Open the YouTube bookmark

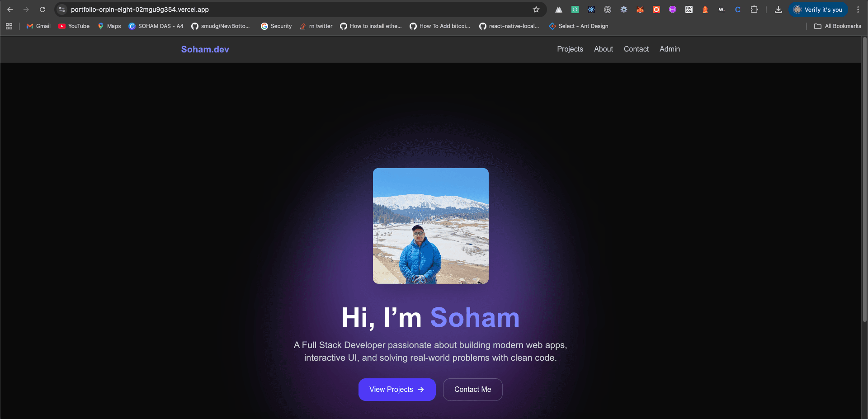coord(74,26)
